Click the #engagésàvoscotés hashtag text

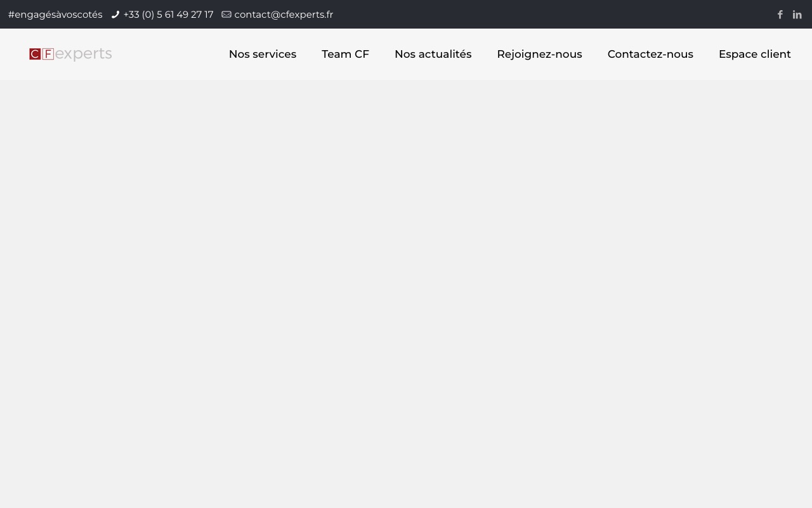[x=55, y=15]
